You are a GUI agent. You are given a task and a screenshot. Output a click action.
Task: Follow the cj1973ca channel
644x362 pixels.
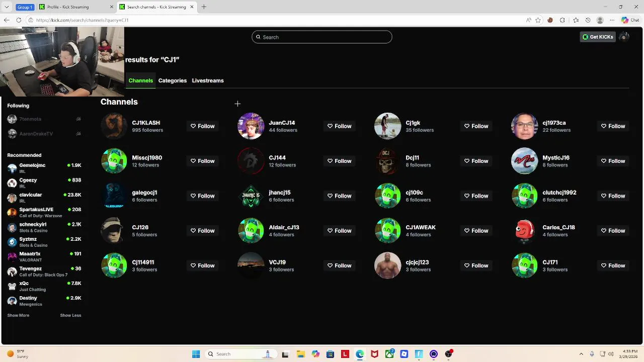point(613,126)
